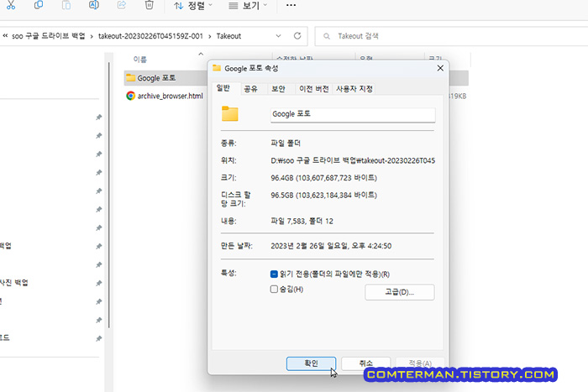Viewport: 588px width, 392px height.
Task: Click the contents text '파일 7,583, 폴더 12'
Action: coord(302,221)
